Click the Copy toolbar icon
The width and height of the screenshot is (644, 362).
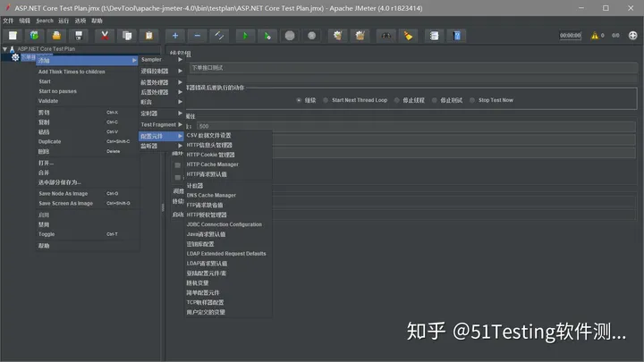[x=127, y=36]
